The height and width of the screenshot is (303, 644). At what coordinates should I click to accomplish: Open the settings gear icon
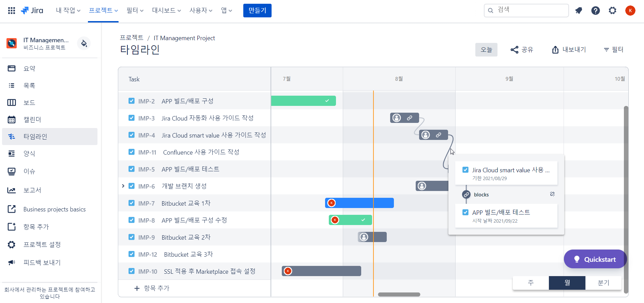pos(613,11)
